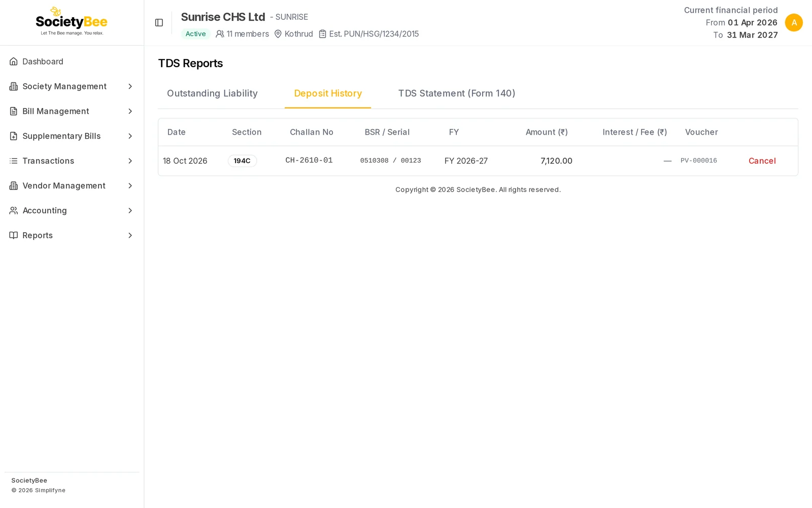
Task: Toggle the sidebar panel icon
Action: (159, 23)
